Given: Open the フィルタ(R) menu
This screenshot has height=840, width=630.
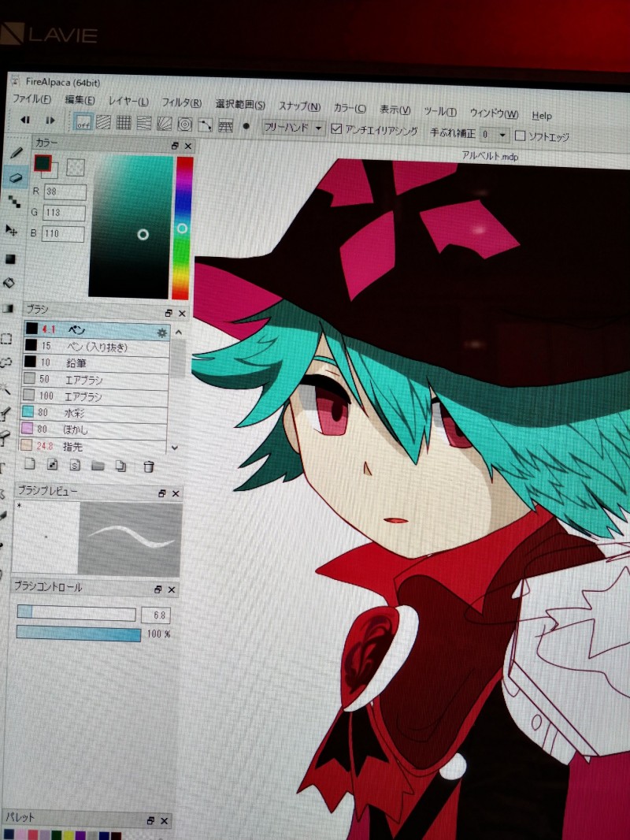Looking at the screenshot, I should tap(181, 103).
